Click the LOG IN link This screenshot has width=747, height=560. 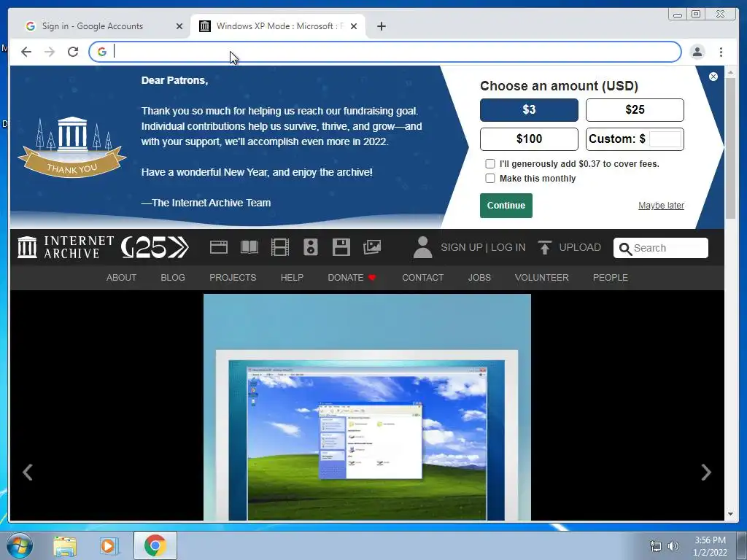[x=508, y=248]
